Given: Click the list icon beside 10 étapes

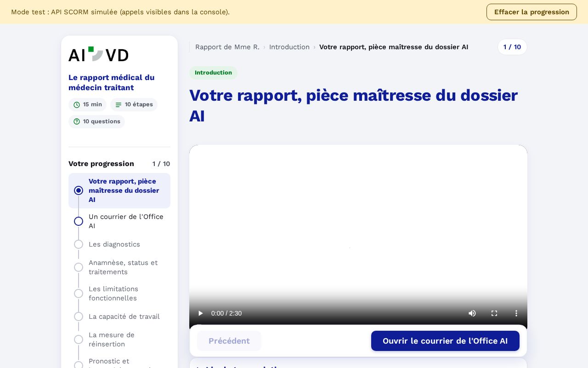Looking at the screenshot, I should pos(119,105).
